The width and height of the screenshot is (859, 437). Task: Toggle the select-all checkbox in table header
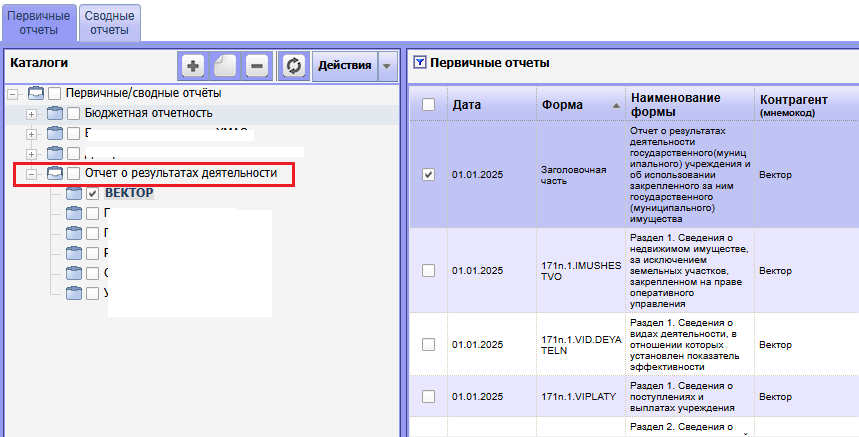[x=428, y=105]
